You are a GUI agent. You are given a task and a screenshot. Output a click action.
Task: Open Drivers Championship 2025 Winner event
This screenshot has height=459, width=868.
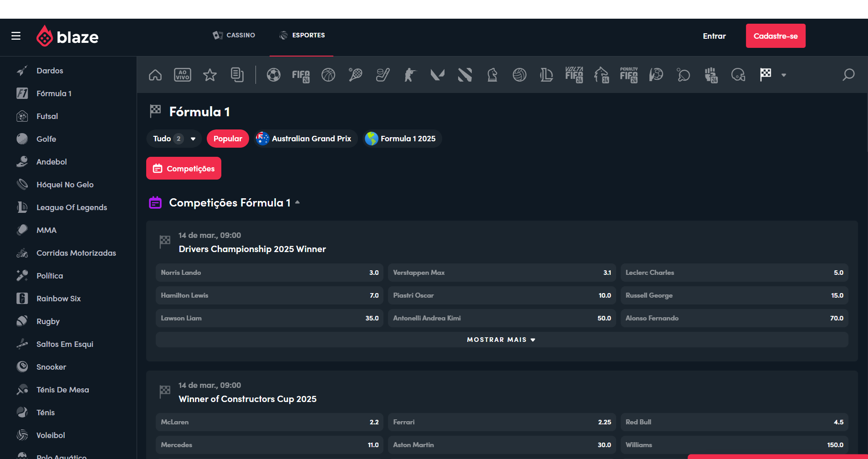click(252, 249)
